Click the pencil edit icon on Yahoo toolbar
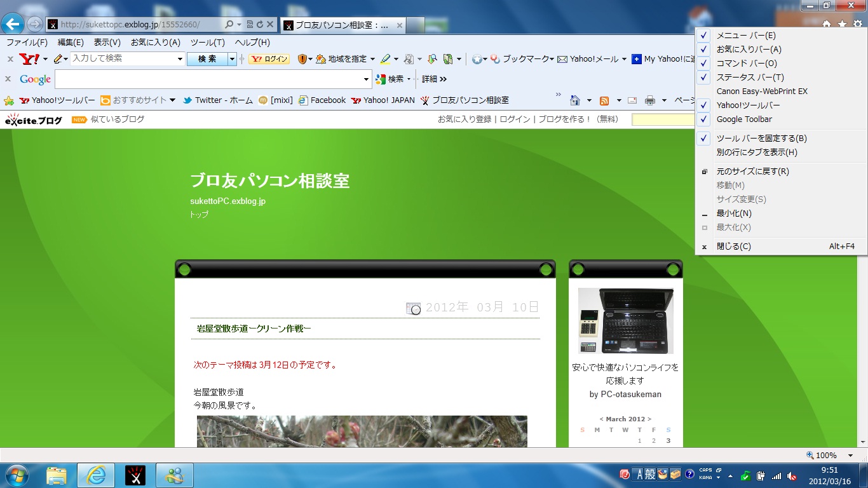868x488 pixels. pos(58,59)
